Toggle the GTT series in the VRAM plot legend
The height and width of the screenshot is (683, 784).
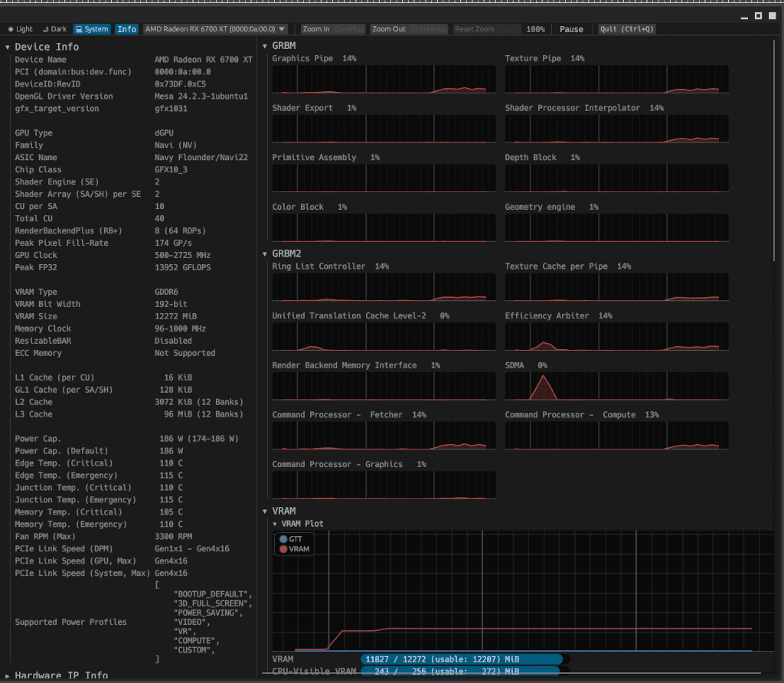click(292, 538)
